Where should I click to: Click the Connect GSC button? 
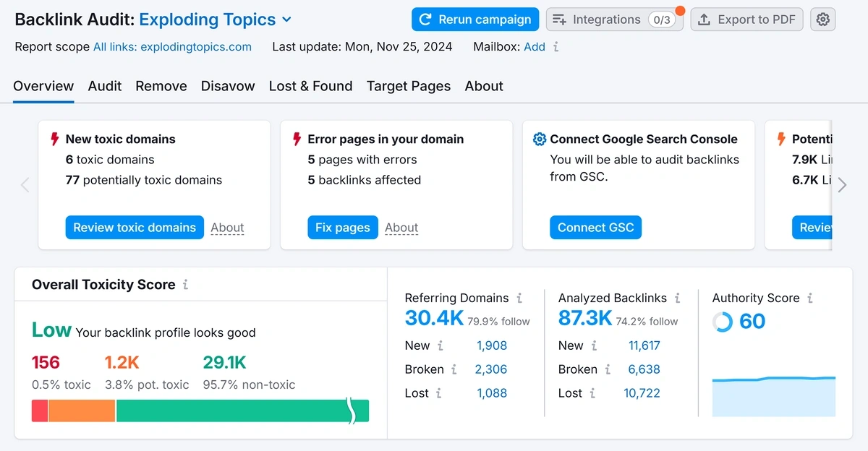pos(595,228)
